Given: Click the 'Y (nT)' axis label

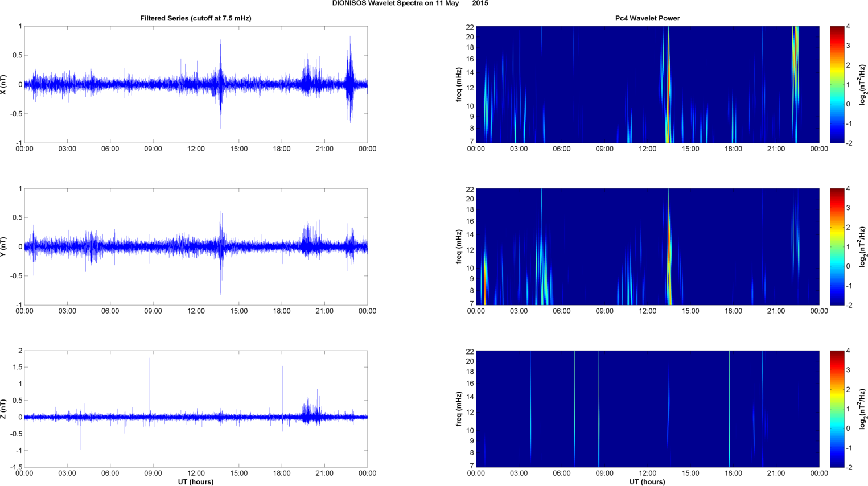Looking at the screenshot, I should pos(4,246).
